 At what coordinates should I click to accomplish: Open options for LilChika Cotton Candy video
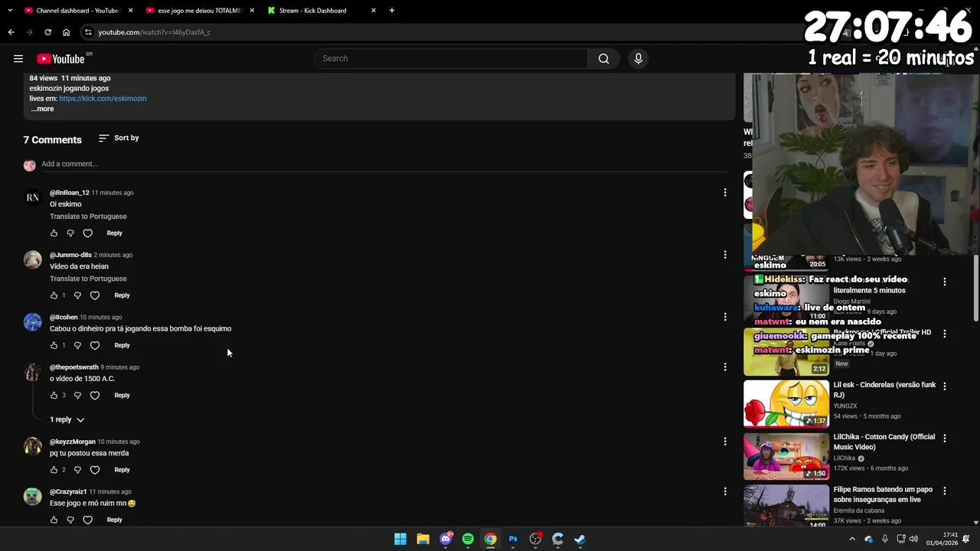(945, 439)
